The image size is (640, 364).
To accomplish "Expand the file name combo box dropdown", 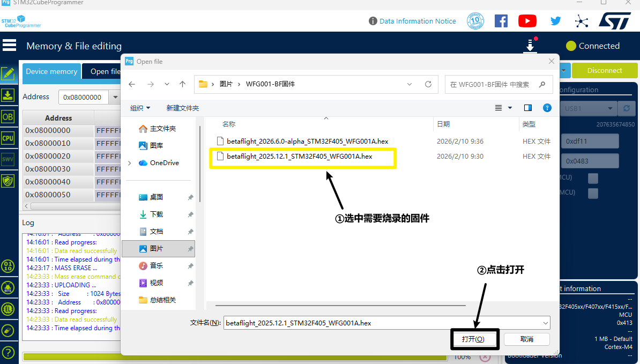I will pos(546,323).
